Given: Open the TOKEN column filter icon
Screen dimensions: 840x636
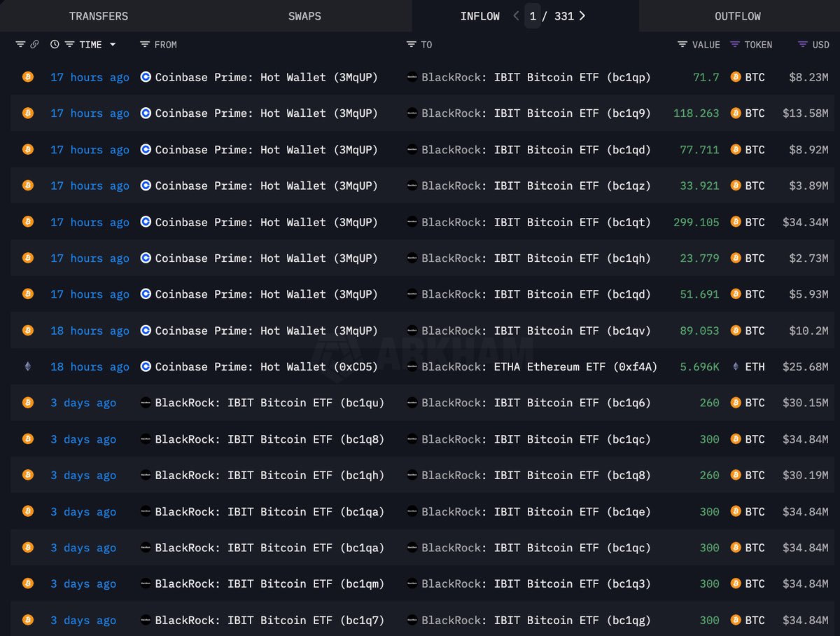Looking at the screenshot, I should point(735,45).
